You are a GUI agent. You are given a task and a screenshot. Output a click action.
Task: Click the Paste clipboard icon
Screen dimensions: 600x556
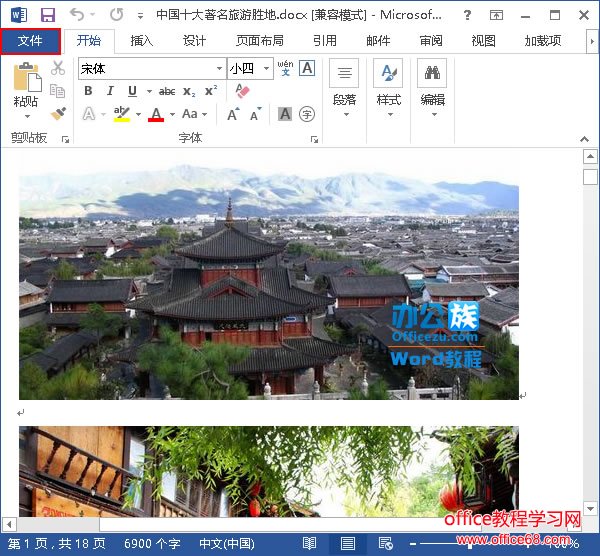pos(27,77)
